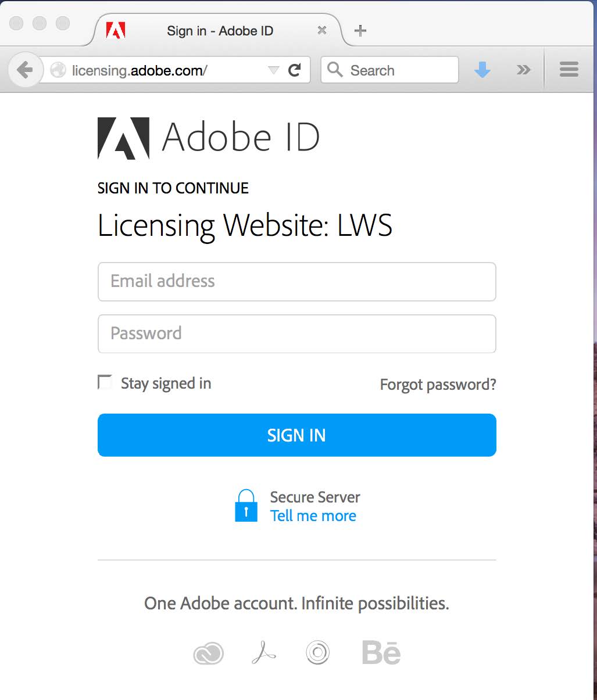Follow the Tell me more link

313,516
